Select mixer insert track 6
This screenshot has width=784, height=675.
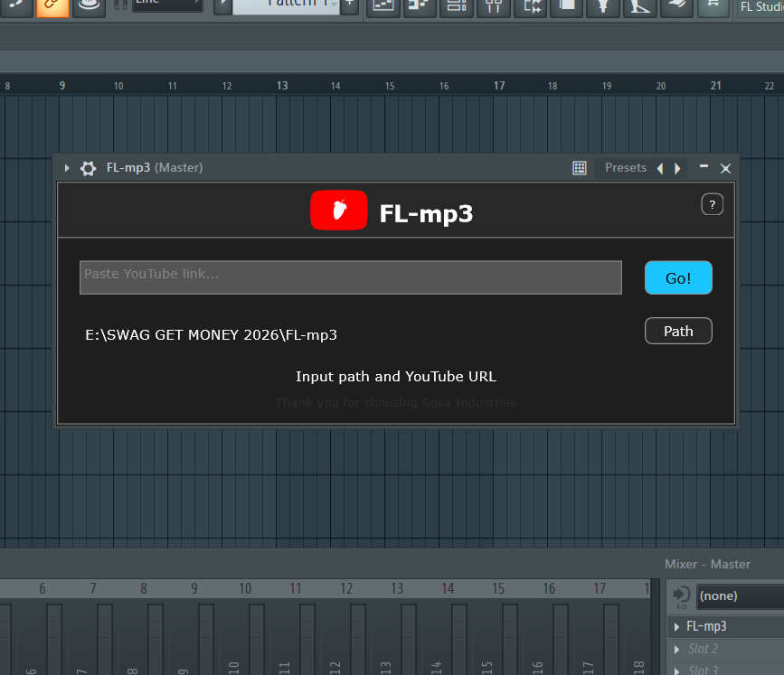[x=43, y=588]
